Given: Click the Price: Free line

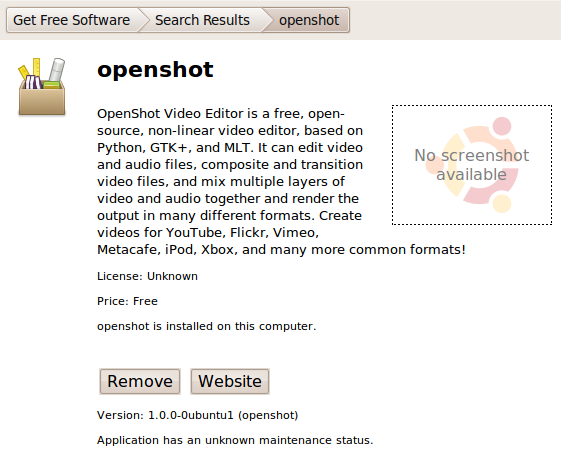Looking at the screenshot, I should tap(127, 301).
